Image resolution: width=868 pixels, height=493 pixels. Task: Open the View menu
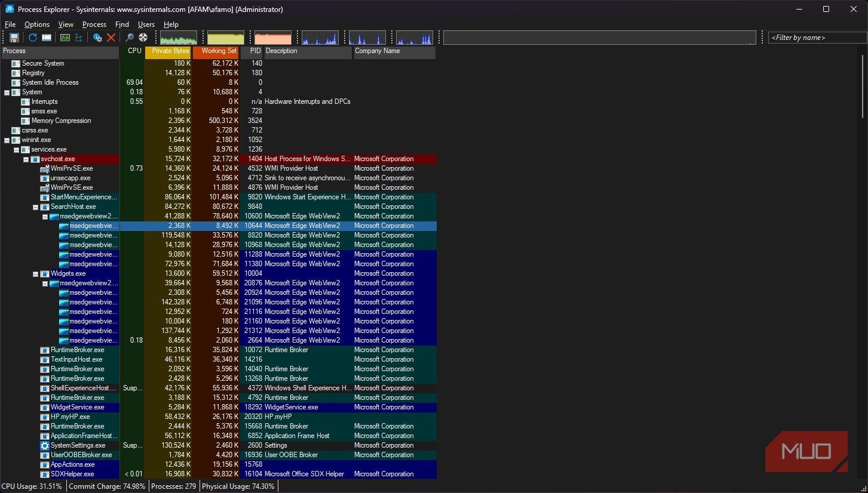point(66,24)
